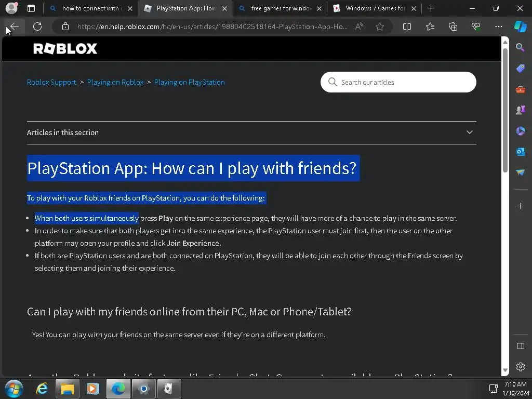Open the Favorites list icon
This screenshot has width=532, height=399.
[x=430, y=26]
